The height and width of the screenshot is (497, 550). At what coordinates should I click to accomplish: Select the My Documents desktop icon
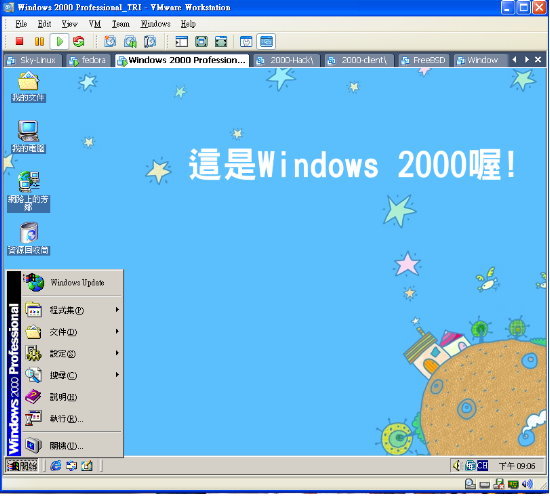28,87
